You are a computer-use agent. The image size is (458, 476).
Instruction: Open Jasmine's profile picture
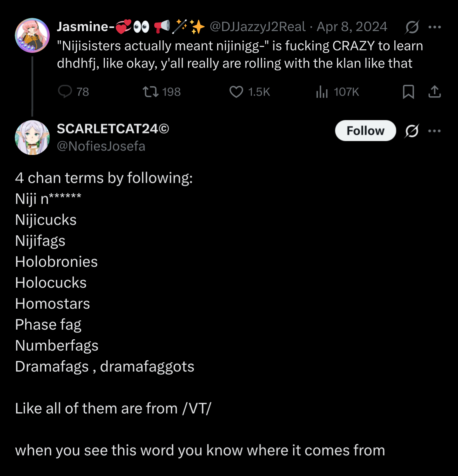click(32, 35)
